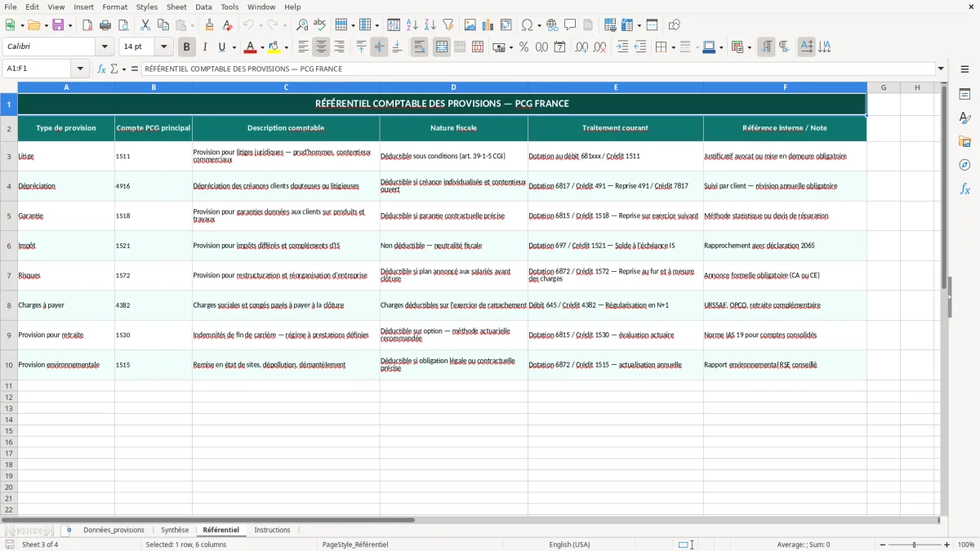Adjust the zoom slider in status bar

click(x=915, y=544)
